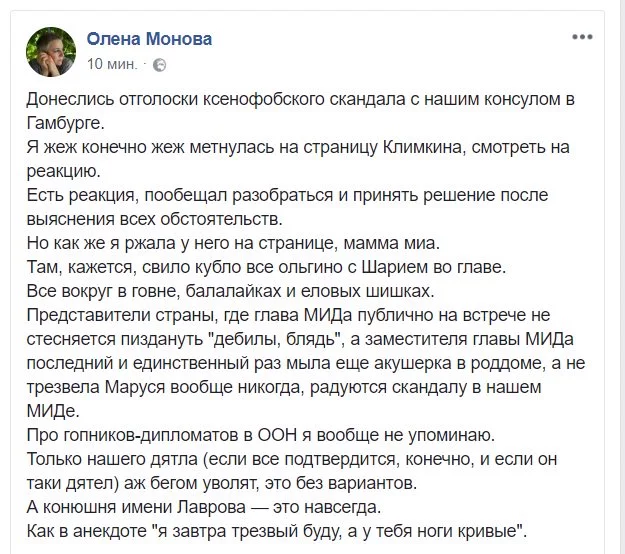Viewport: 625px width, 554px height.
Task: Click the sentence starting 'Только нашего дятла'
Action: 292,471
